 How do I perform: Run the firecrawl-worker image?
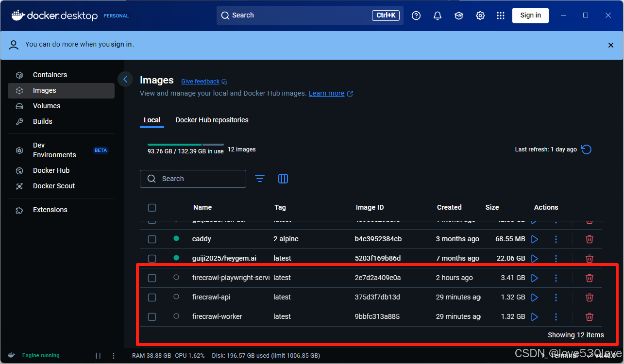535,317
